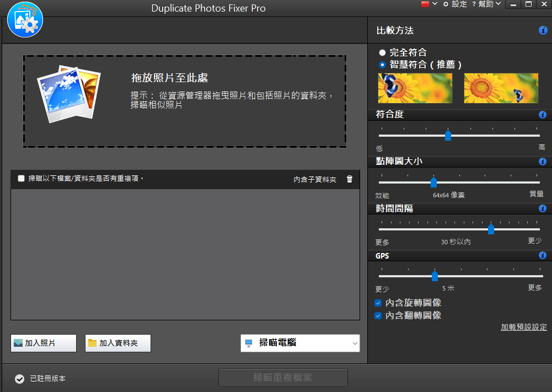Click the registered version checkmark icon
Viewport: 552px width, 392px height.
[x=20, y=379]
